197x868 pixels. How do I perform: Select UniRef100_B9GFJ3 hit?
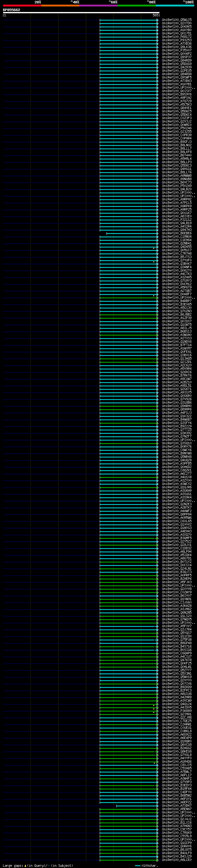177,142
